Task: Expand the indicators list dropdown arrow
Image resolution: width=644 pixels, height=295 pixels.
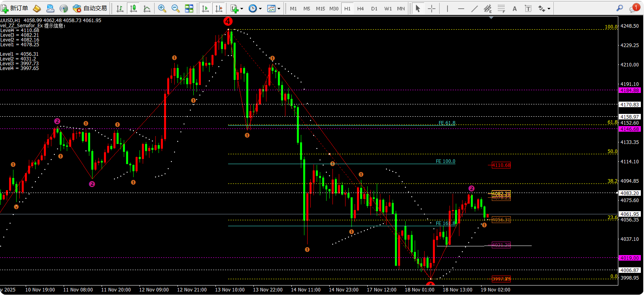Action: pos(242,9)
